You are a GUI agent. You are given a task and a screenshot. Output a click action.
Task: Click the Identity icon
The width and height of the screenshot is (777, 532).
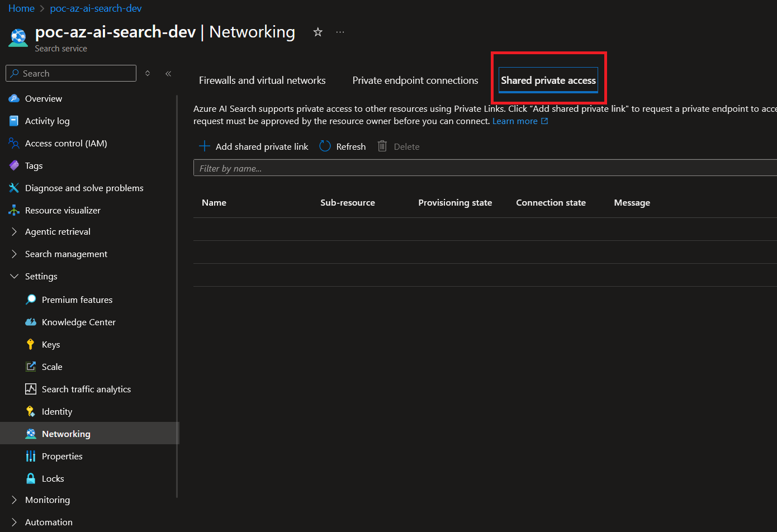tap(31, 411)
